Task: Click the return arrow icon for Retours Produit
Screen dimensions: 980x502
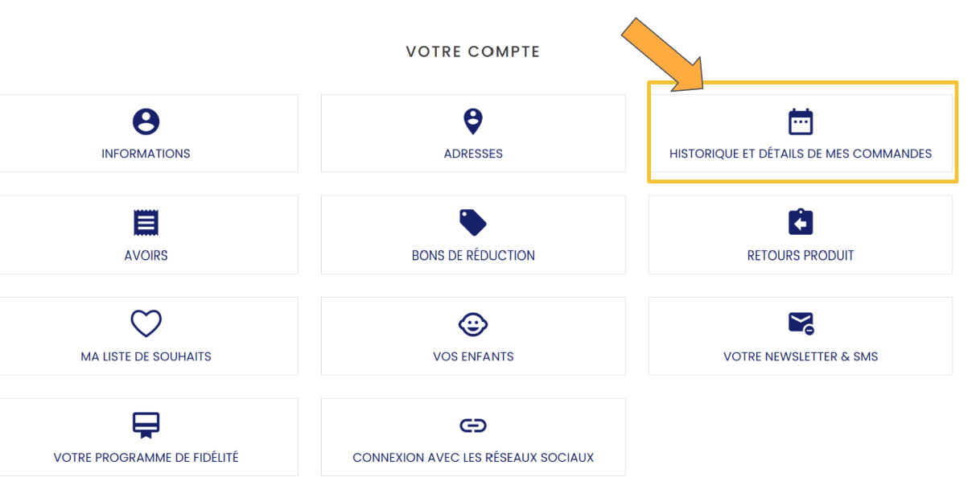Action: 801,223
